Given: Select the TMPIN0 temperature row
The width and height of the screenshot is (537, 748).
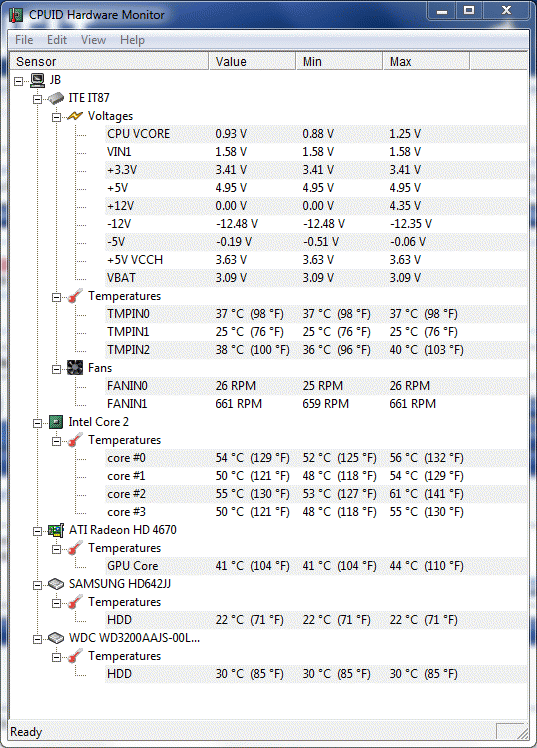Looking at the screenshot, I should pyautogui.click(x=316, y=314).
